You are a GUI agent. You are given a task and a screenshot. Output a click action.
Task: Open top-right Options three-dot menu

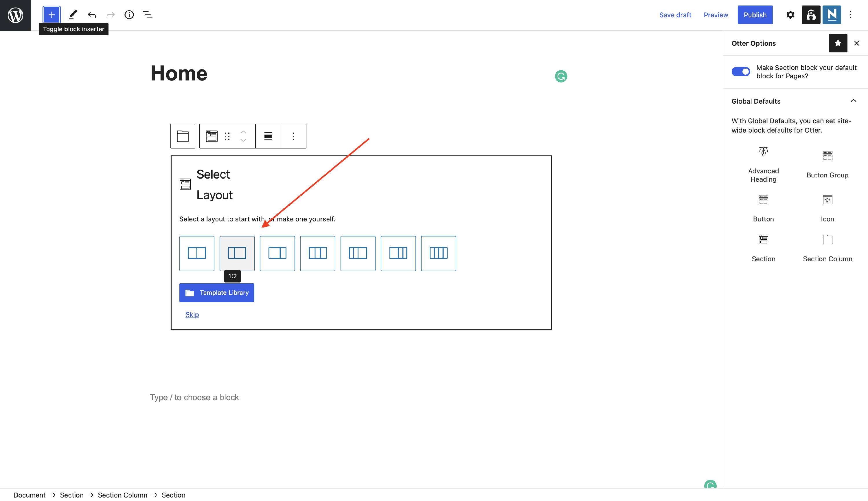pos(850,15)
